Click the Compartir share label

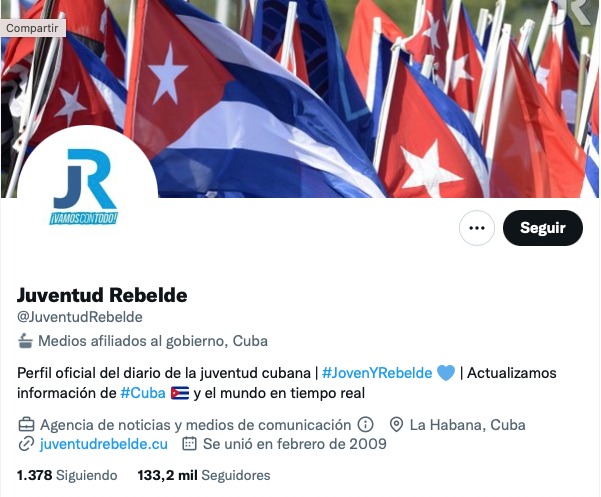tap(33, 28)
